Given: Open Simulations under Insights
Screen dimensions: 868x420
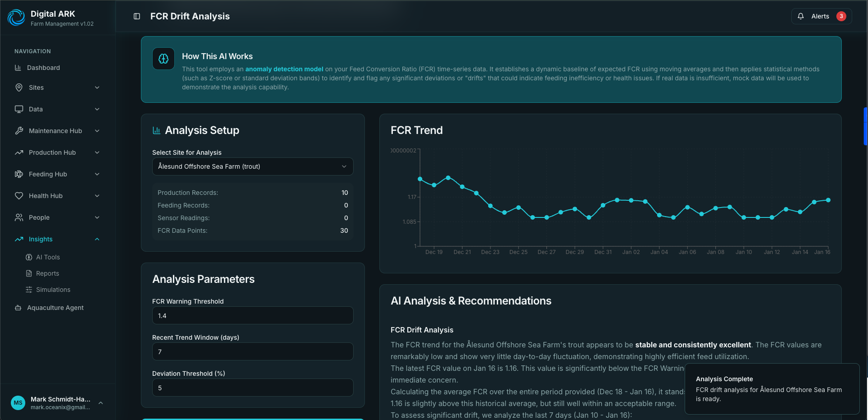Looking at the screenshot, I should [53, 290].
